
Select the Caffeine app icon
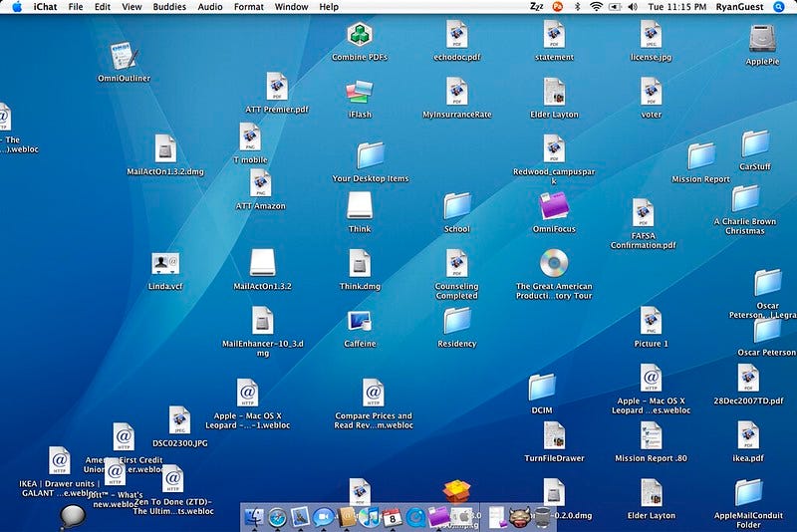click(x=360, y=322)
